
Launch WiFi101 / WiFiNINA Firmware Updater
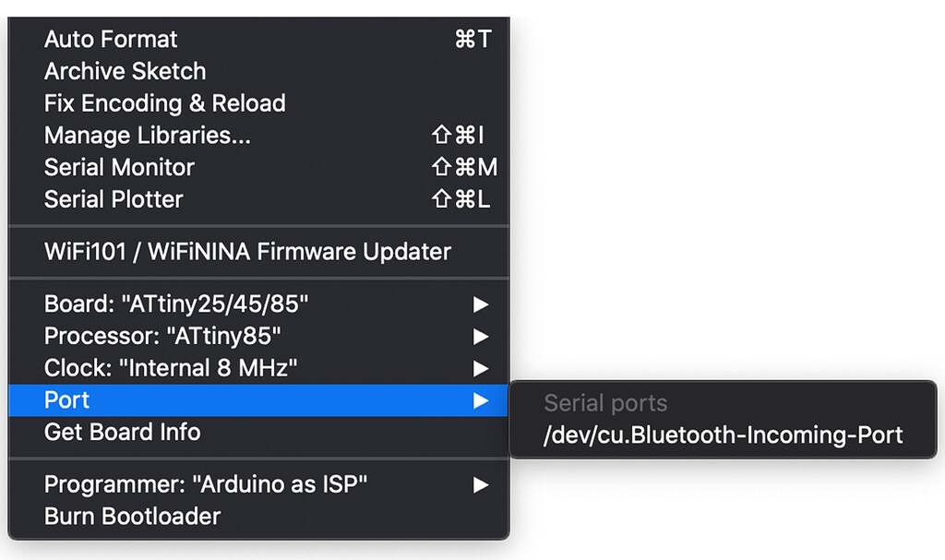pyautogui.click(x=259, y=251)
